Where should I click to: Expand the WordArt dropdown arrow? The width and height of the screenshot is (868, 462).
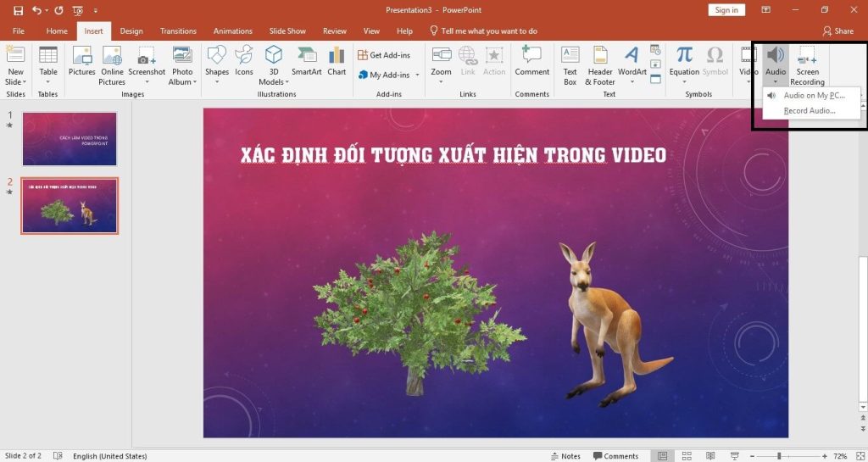coord(632,82)
